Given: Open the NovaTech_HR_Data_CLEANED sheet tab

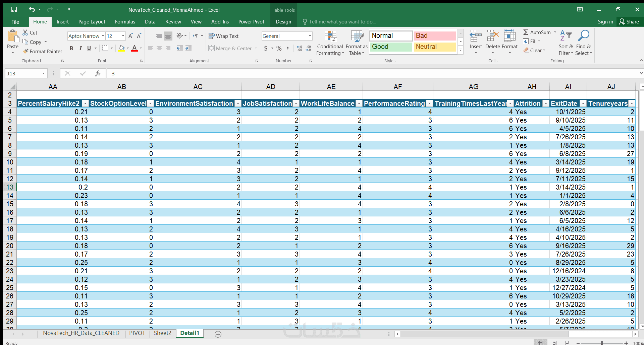Looking at the screenshot, I should coord(81,333).
